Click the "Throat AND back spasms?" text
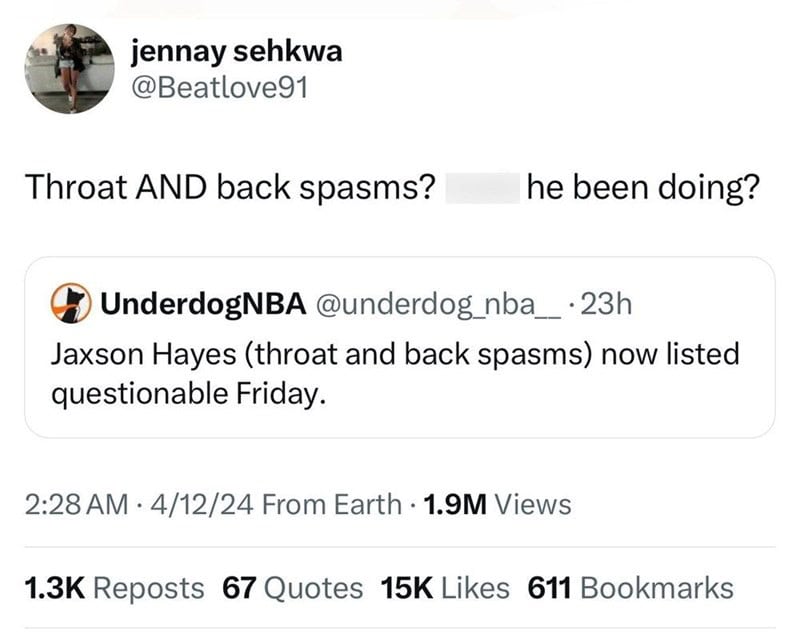The image size is (800, 639). coord(227,186)
